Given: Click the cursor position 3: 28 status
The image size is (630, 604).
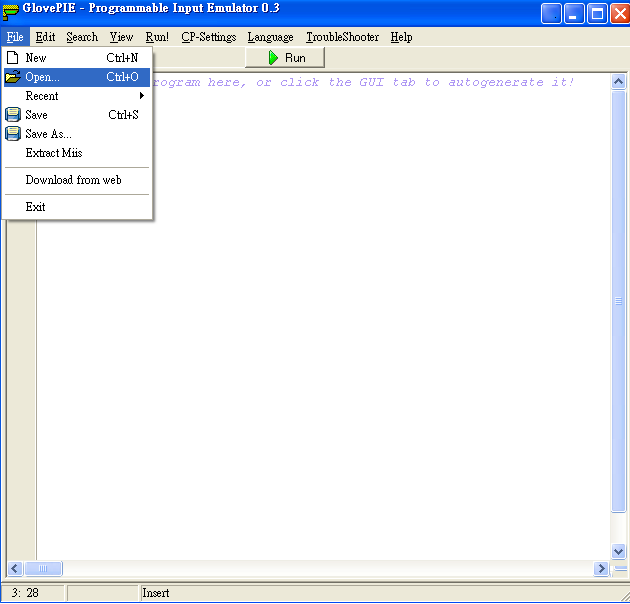Looking at the screenshot, I should tap(25, 593).
